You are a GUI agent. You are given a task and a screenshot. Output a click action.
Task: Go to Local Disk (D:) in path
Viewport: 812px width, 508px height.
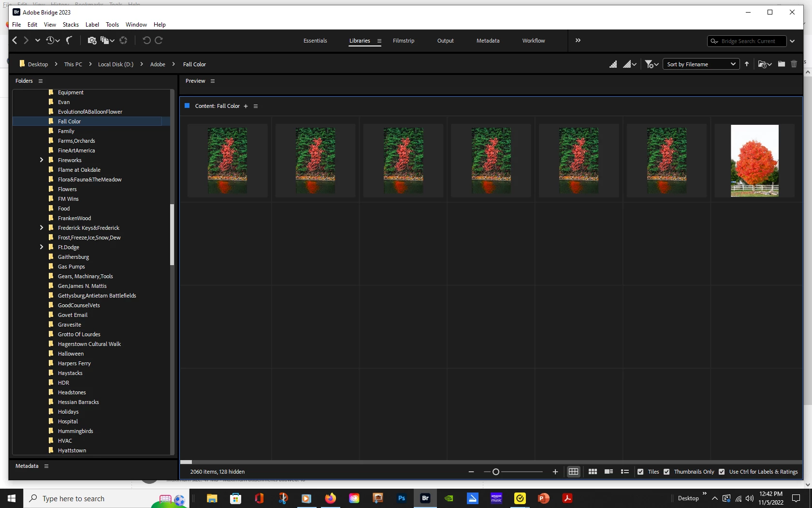[x=116, y=64]
